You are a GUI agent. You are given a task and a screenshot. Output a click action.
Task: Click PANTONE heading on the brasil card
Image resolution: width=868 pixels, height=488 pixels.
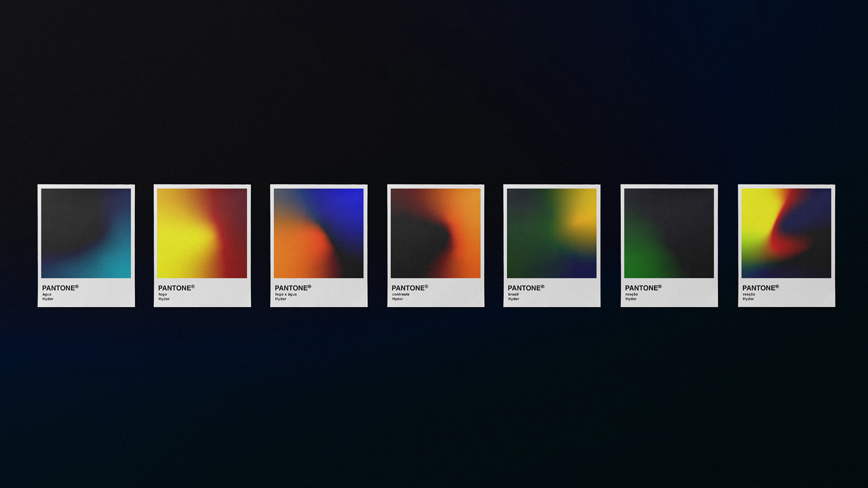(x=526, y=288)
